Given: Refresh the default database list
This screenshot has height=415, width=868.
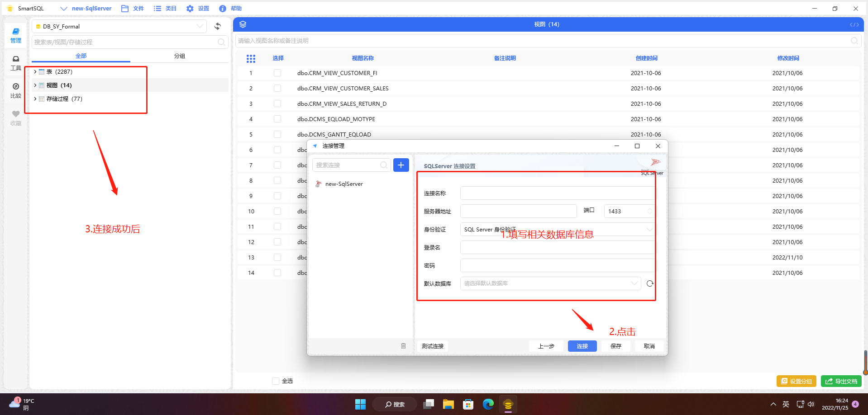Looking at the screenshot, I should tap(650, 283).
